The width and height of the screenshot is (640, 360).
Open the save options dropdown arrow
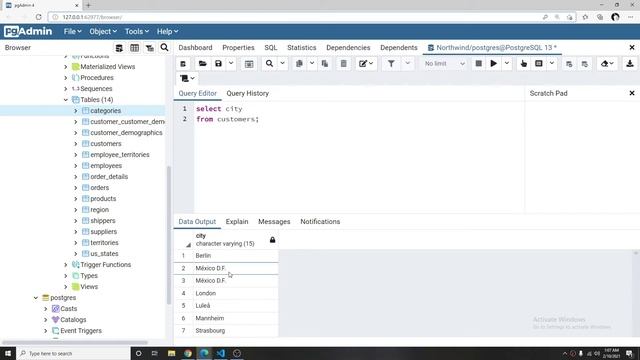pos(231,64)
